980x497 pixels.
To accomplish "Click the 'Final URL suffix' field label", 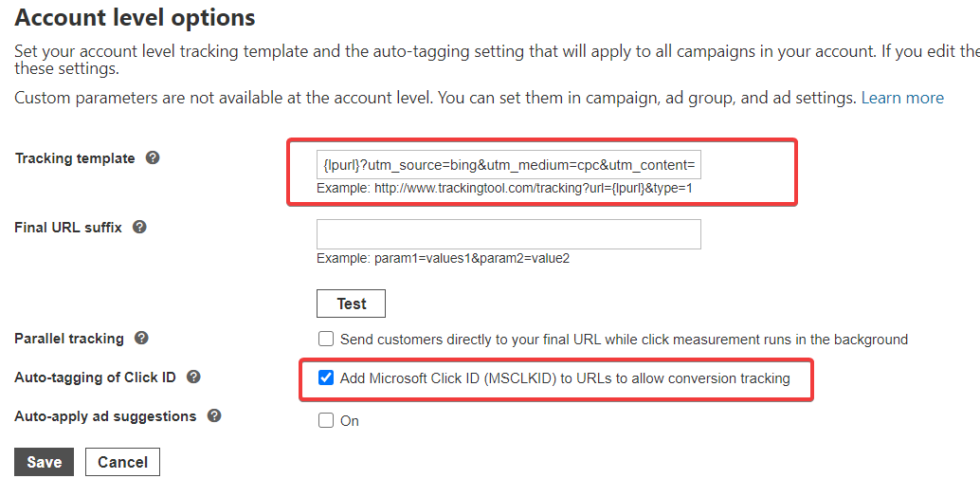I will tap(68, 228).
